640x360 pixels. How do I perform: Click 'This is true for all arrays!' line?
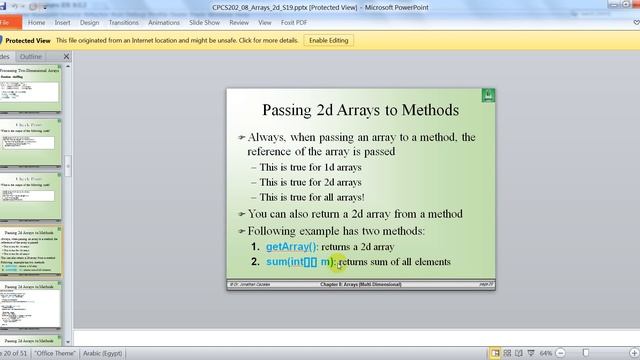coord(312,197)
